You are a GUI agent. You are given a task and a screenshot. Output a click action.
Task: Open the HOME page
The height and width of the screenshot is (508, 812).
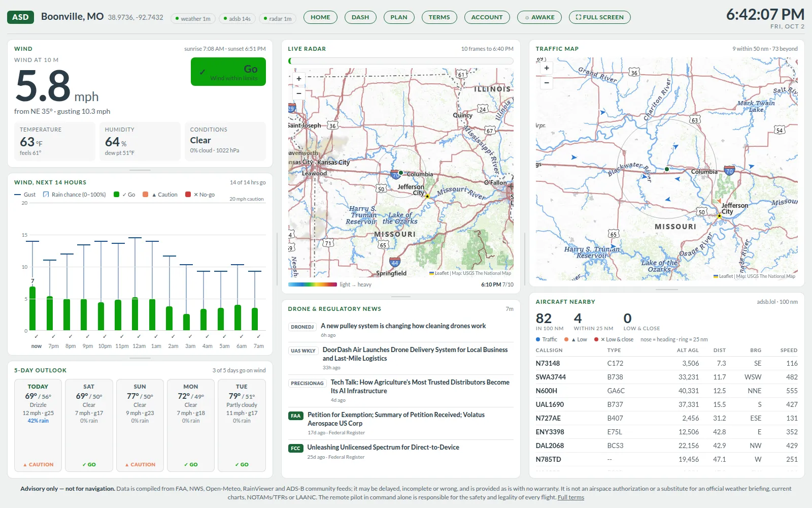320,17
